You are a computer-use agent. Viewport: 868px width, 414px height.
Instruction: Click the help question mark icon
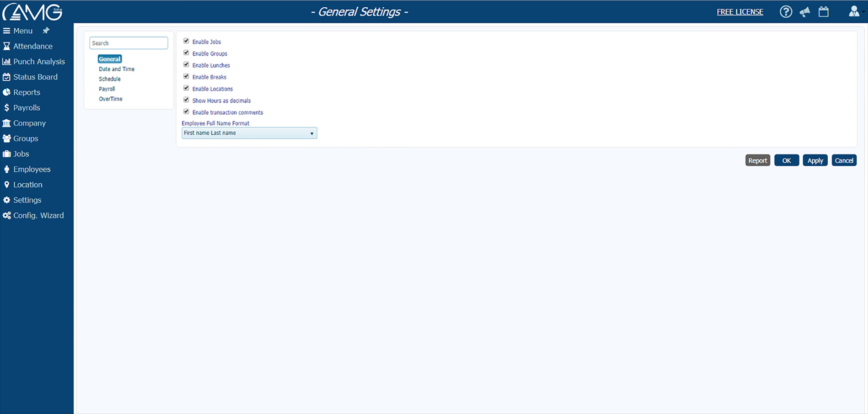[786, 11]
